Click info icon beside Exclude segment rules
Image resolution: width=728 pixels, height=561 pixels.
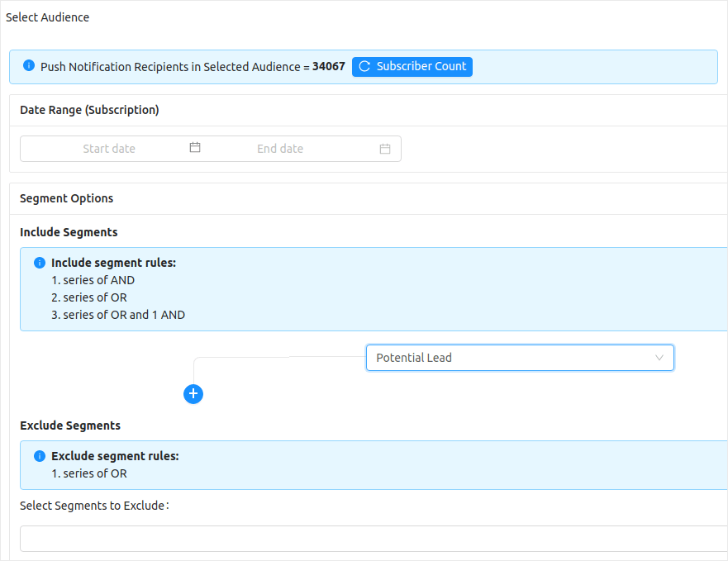click(x=40, y=456)
